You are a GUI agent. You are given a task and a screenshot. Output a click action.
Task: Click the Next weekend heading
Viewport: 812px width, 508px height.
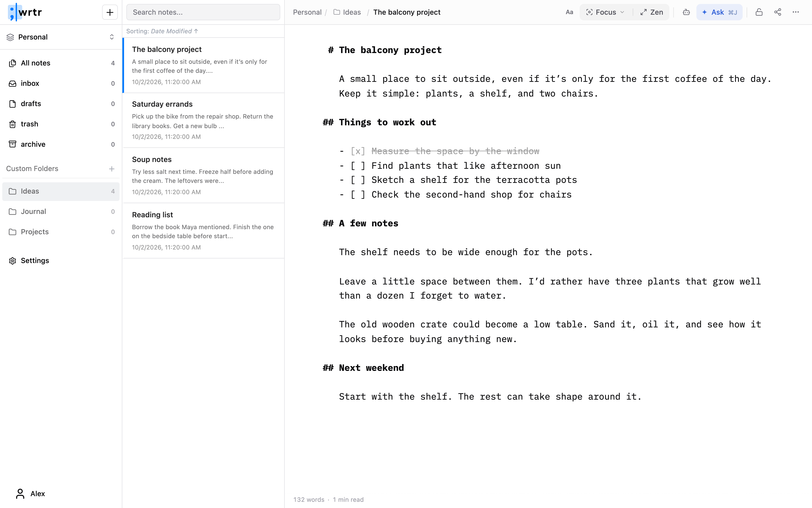[x=371, y=368]
